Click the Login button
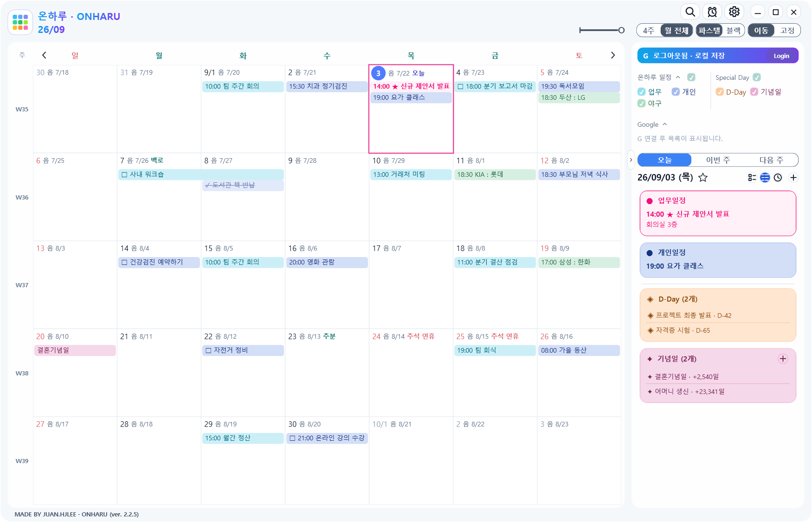Screen dimensions: 812x522 click(781, 56)
